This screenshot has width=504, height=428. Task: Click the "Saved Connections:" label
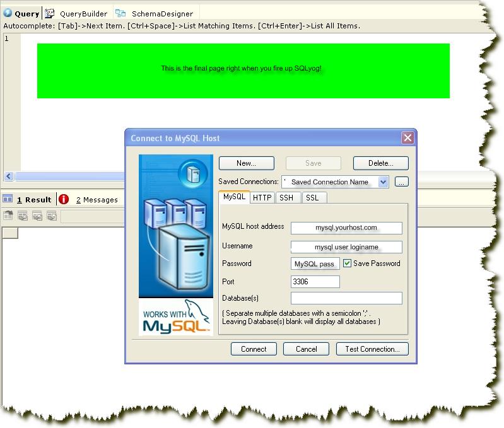pyautogui.click(x=249, y=182)
